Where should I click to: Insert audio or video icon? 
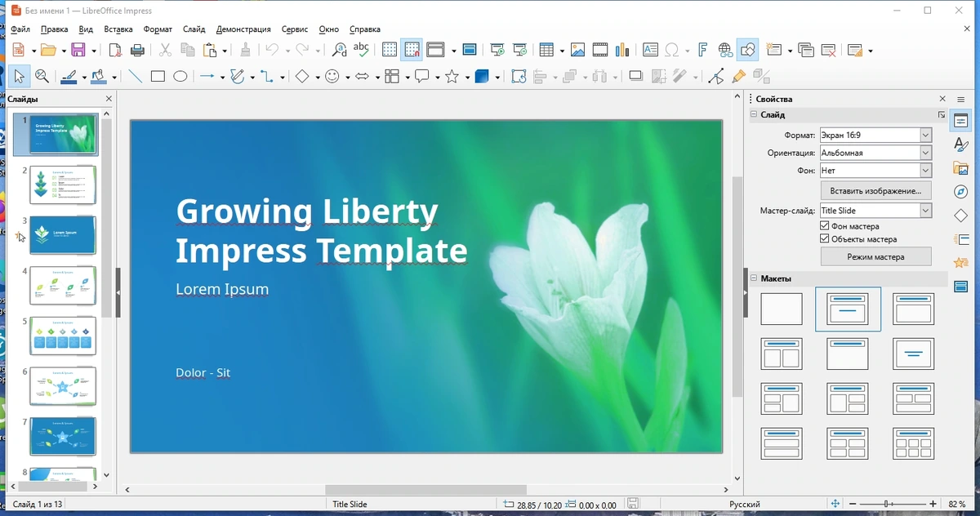600,50
